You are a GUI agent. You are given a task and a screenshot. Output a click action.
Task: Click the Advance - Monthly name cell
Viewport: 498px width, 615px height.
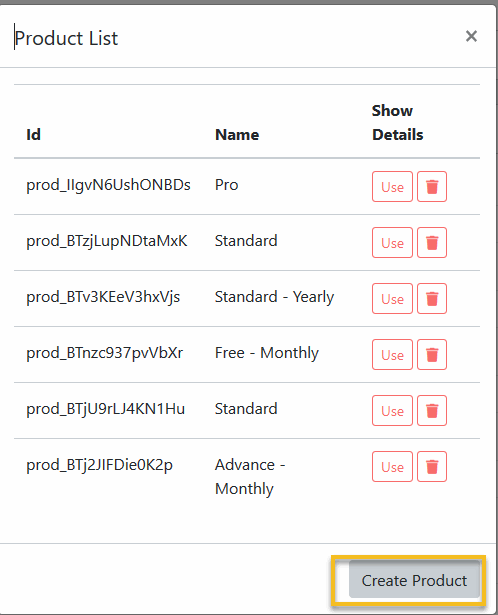pyautogui.click(x=250, y=477)
